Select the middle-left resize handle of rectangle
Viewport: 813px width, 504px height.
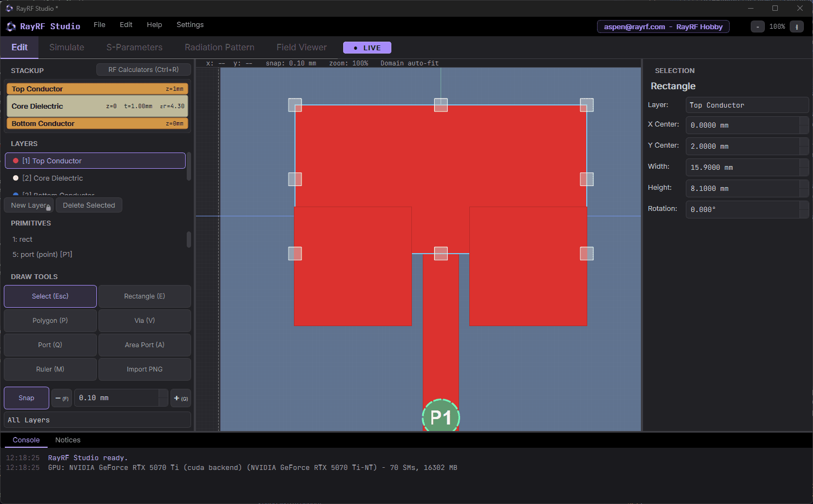click(x=295, y=179)
